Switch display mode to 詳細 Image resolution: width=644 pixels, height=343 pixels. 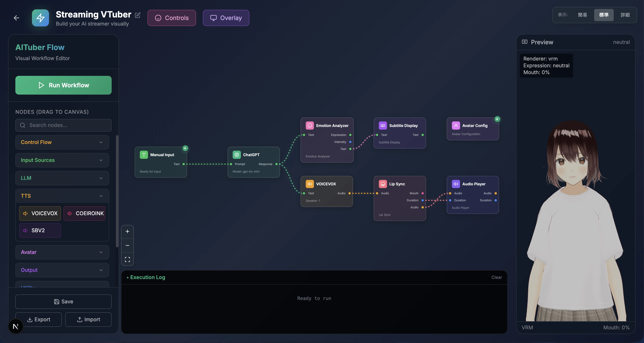(x=625, y=15)
